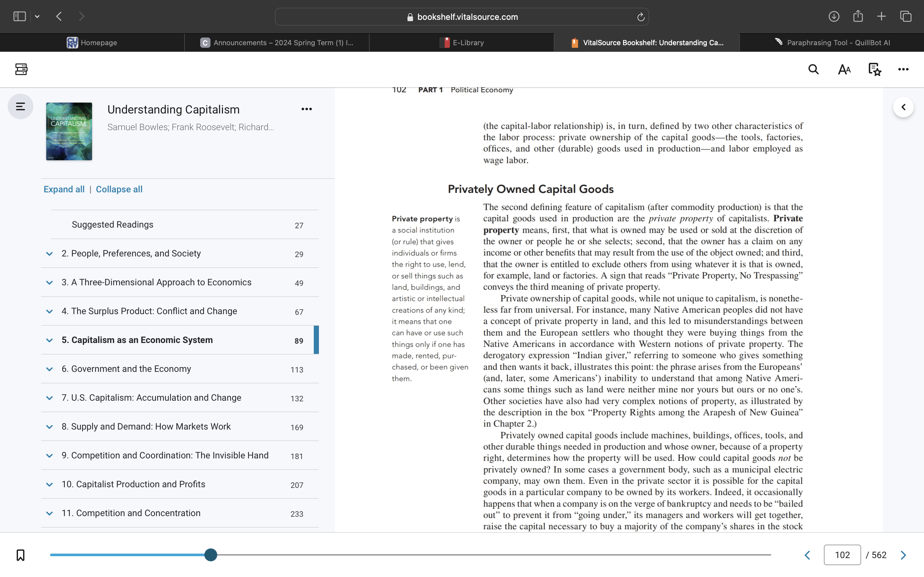
Task: Toggle the table of contents panel
Action: pyautogui.click(x=21, y=106)
